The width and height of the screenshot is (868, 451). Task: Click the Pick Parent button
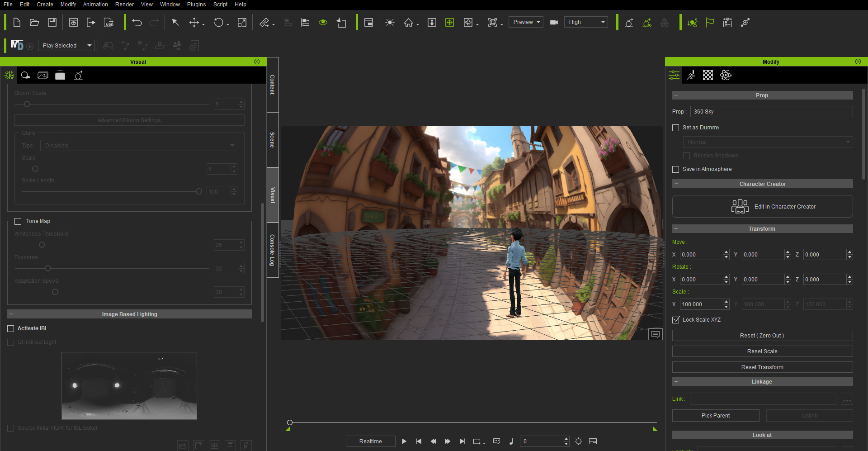coord(716,415)
